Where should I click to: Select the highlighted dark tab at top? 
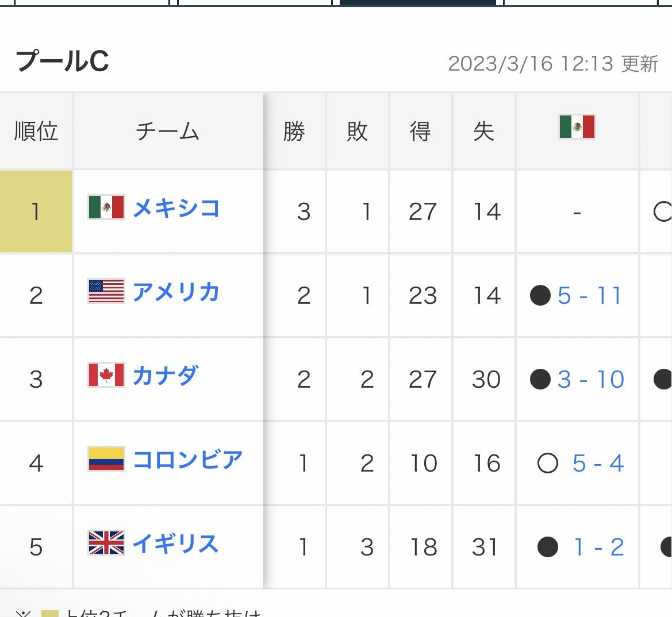(x=418, y=3)
